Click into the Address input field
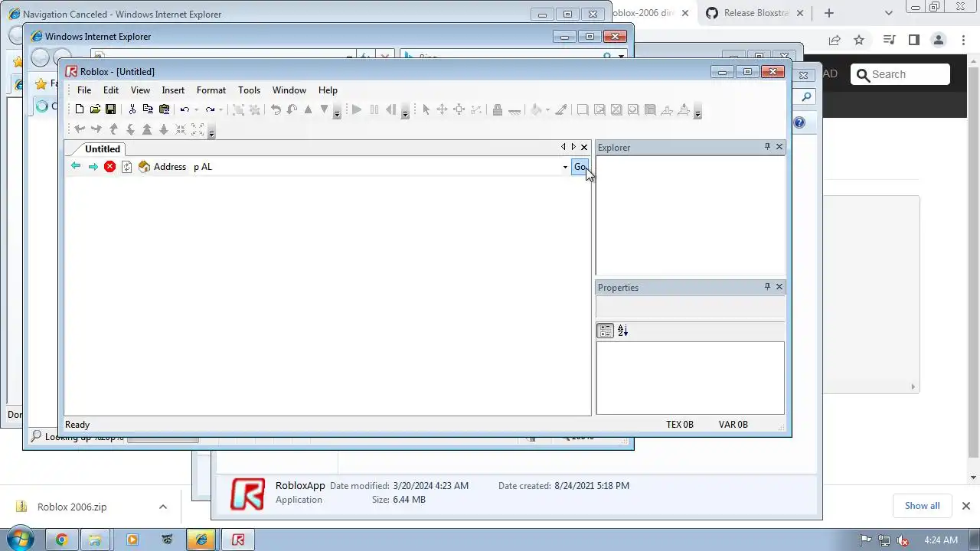The height and width of the screenshot is (551, 980). pos(375,167)
